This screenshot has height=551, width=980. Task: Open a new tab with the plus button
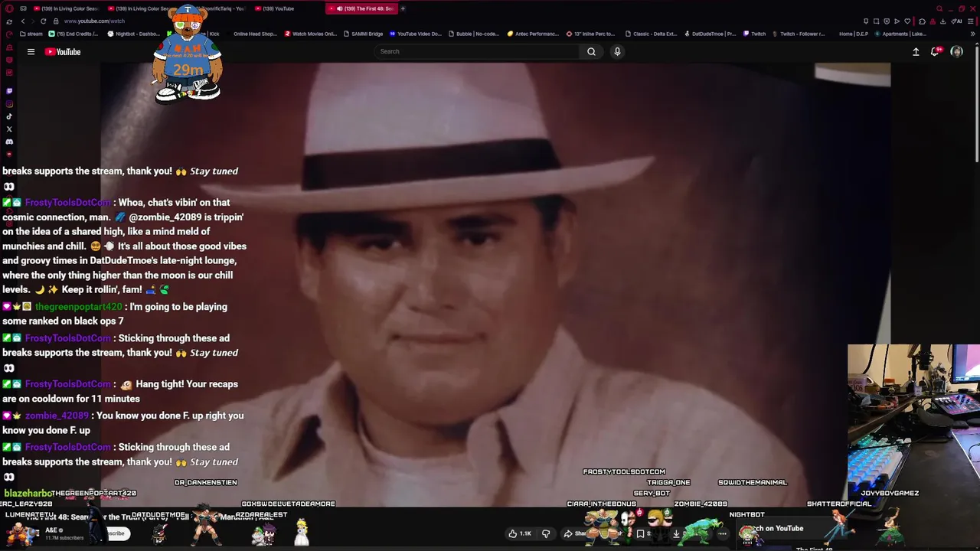(403, 8)
